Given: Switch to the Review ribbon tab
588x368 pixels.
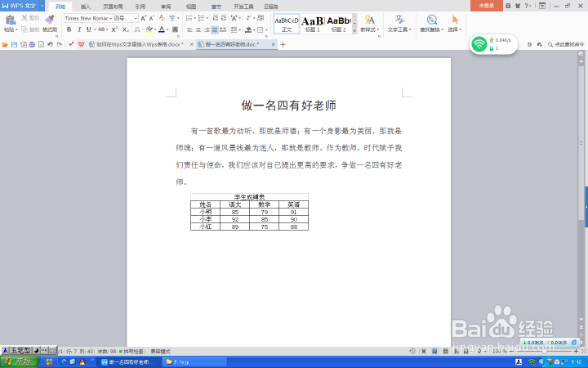Looking at the screenshot, I should pyautogui.click(x=166, y=7).
